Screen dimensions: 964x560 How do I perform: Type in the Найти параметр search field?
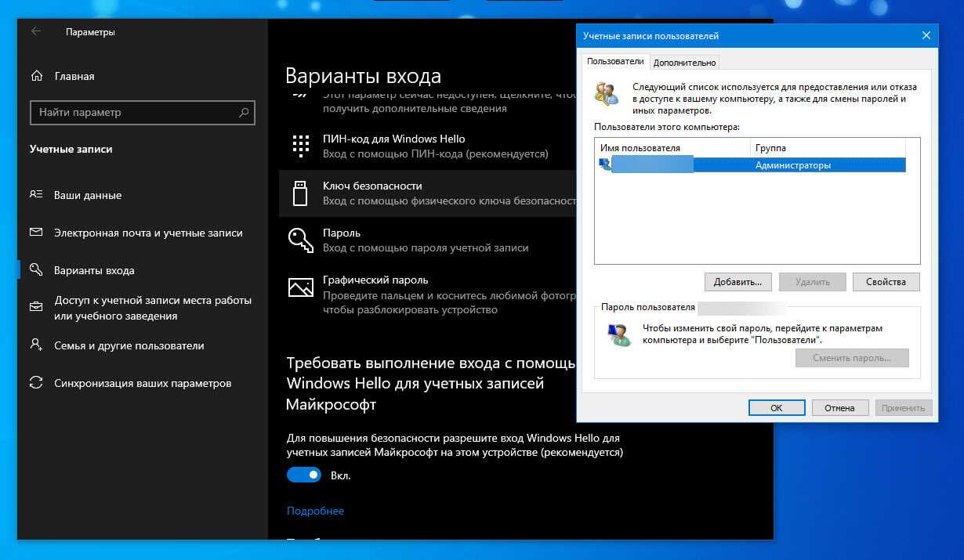pyautogui.click(x=133, y=113)
